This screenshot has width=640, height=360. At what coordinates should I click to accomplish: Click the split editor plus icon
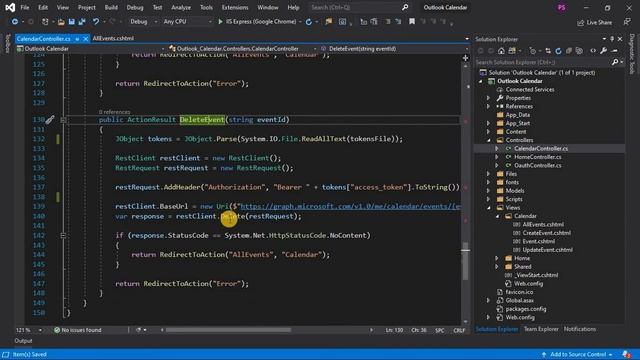[x=465, y=58]
